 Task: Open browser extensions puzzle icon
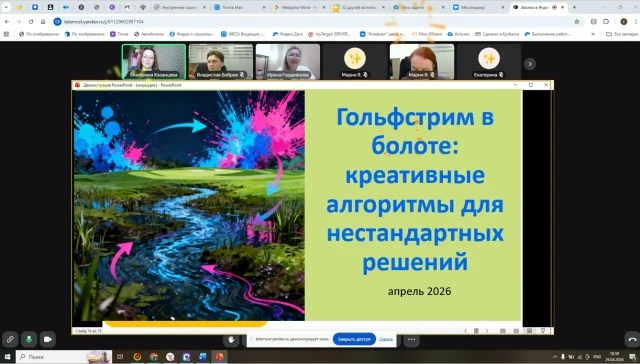606,22
